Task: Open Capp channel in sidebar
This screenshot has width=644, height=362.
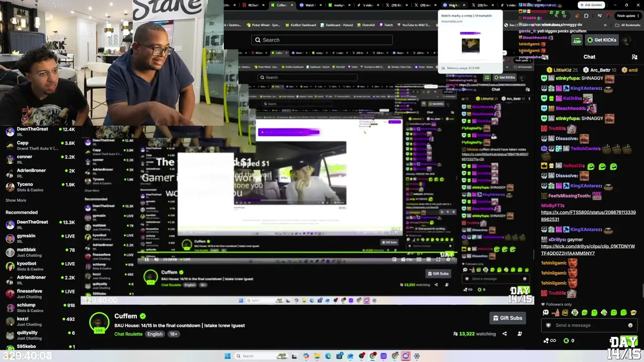Action: [x=40, y=145]
